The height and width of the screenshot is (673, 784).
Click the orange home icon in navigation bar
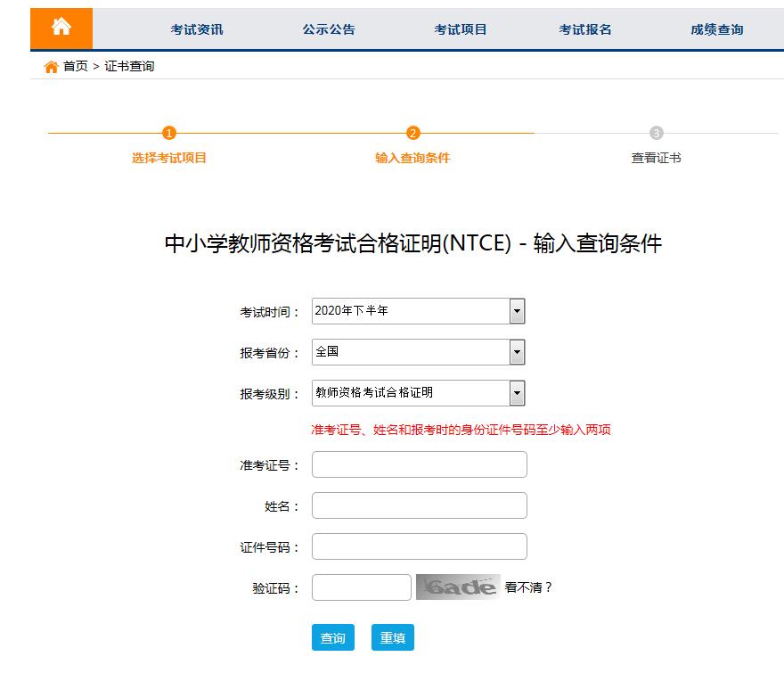tap(61, 28)
